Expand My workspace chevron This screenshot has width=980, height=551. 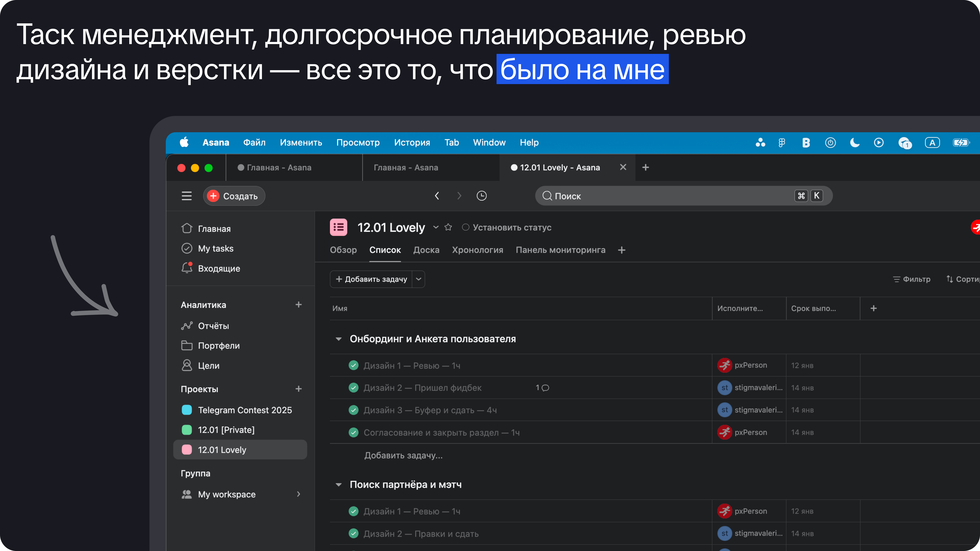(x=299, y=494)
